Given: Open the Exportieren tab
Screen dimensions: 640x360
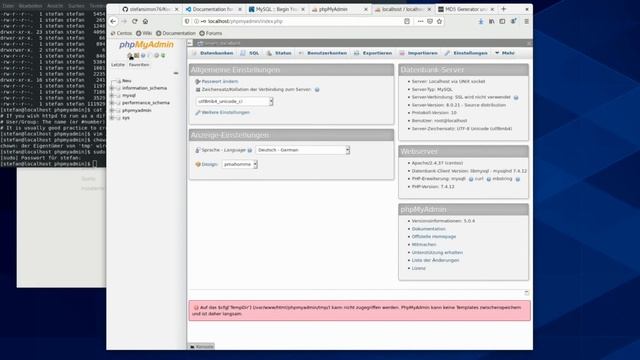Looking at the screenshot, I should pos(373,53).
